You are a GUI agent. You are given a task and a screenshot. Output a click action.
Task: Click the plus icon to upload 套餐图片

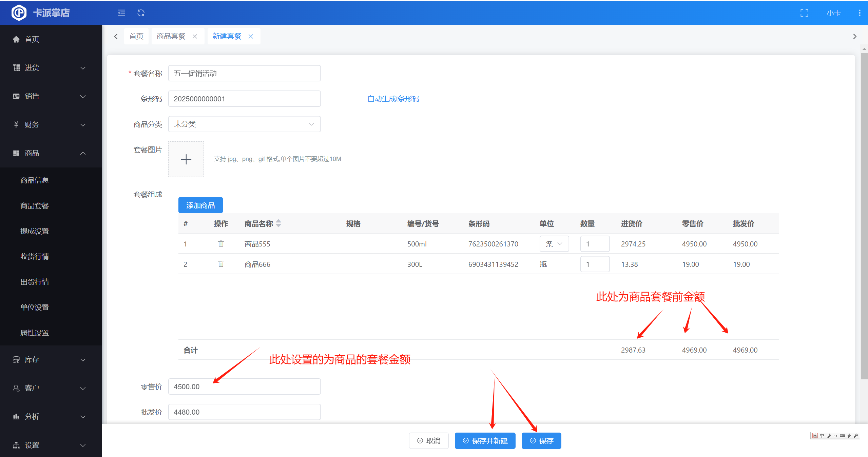point(186,159)
